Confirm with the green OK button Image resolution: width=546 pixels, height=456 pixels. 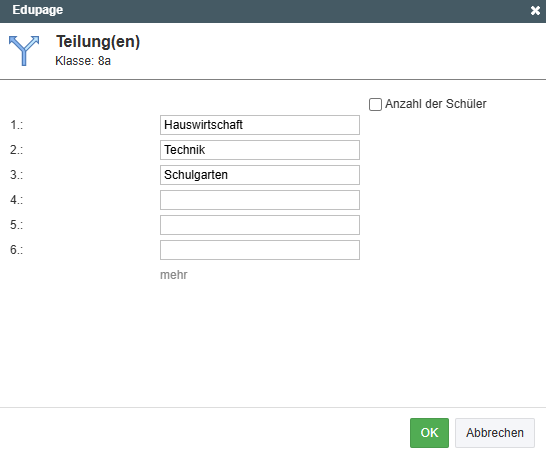pos(429,433)
